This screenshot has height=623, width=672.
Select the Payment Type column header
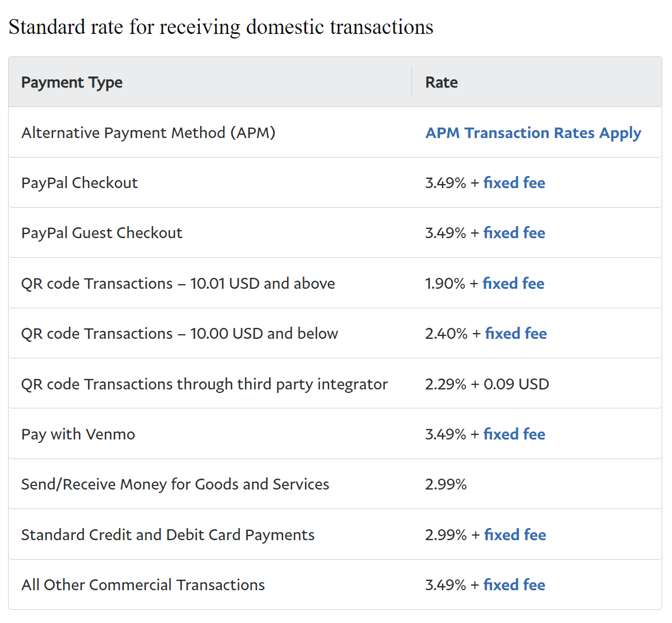tap(72, 82)
